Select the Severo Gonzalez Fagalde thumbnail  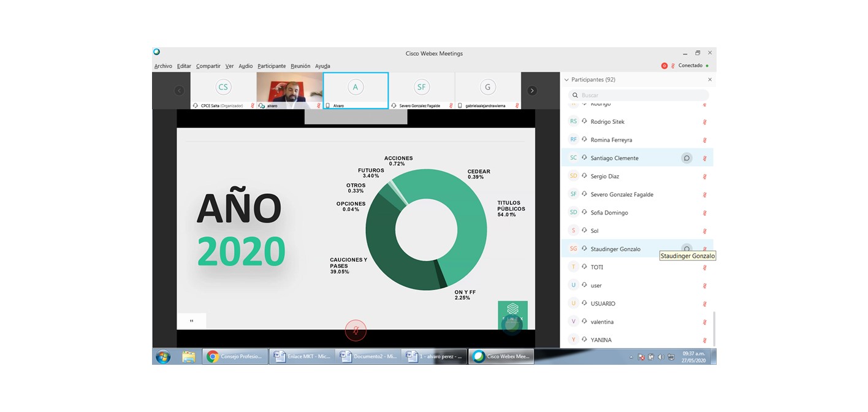click(422, 91)
